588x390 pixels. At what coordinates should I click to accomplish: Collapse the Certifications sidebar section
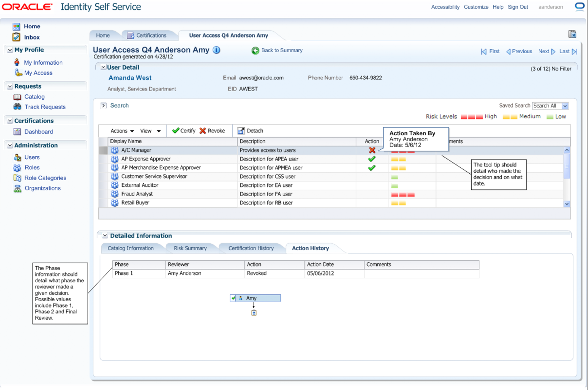pos(10,121)
